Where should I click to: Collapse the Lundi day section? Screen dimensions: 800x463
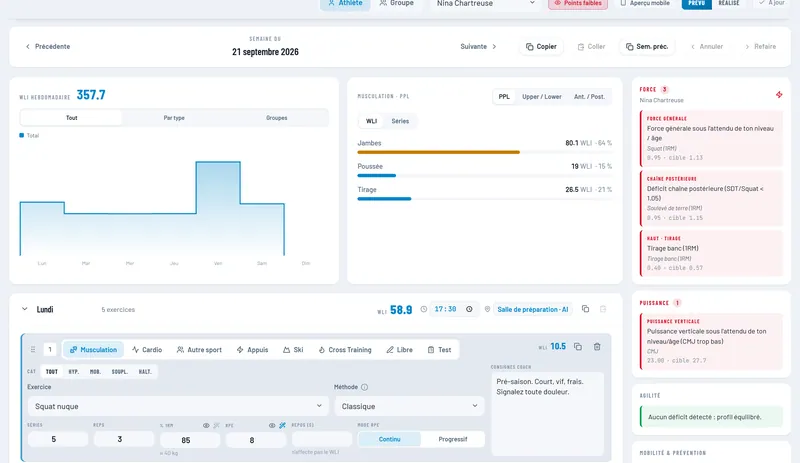(x=24, y=309)
